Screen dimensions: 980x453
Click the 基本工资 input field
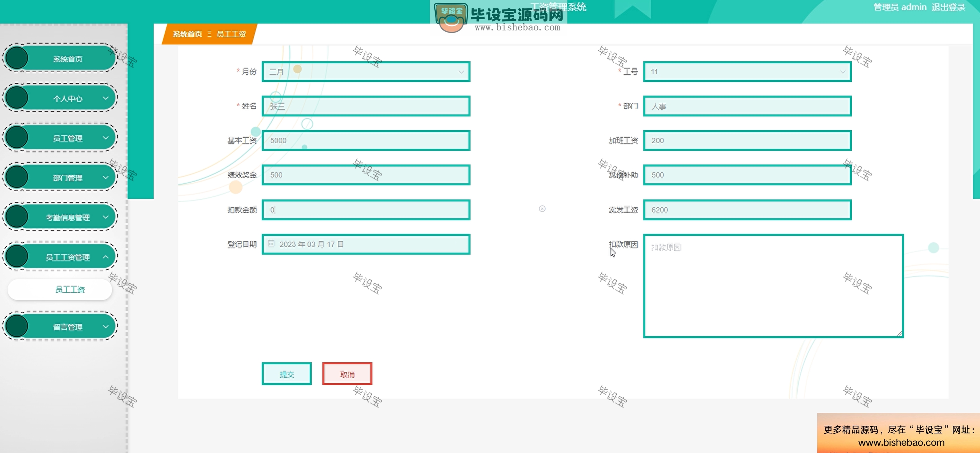click(x=366, y=140)
